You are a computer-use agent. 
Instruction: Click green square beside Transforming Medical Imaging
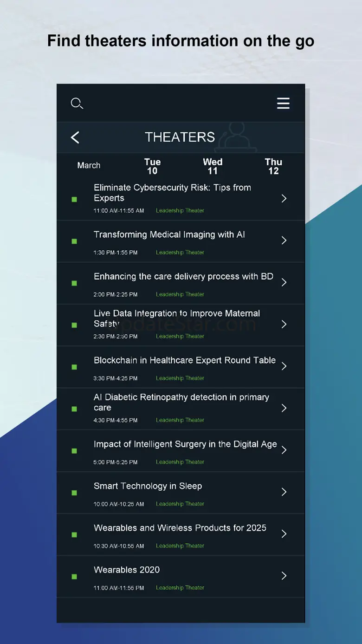point(74,241)
